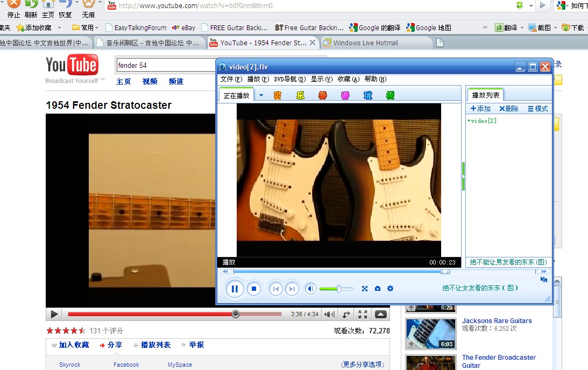Take a snapshot with the camera icon
Viewport: 588px width, 370px height.
point(378,289)
